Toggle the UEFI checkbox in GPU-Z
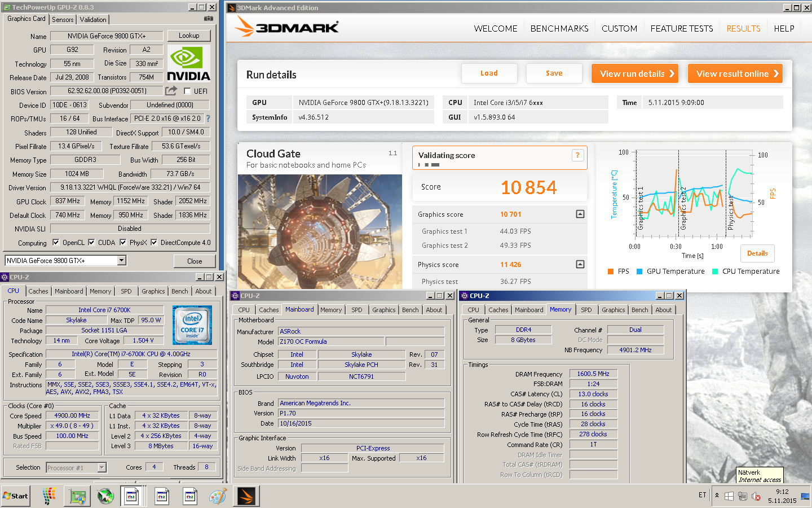This screenshot has width=812, height=508. point(187,91)
